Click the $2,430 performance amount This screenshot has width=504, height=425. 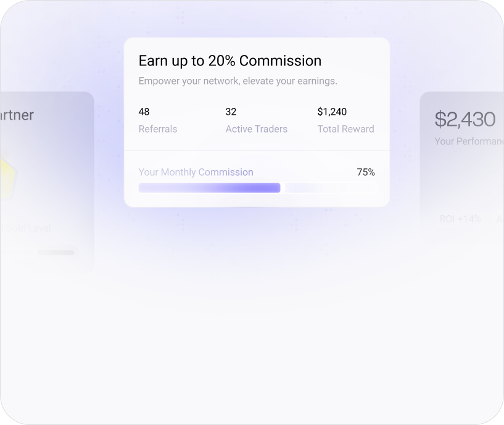pos(465,119)
